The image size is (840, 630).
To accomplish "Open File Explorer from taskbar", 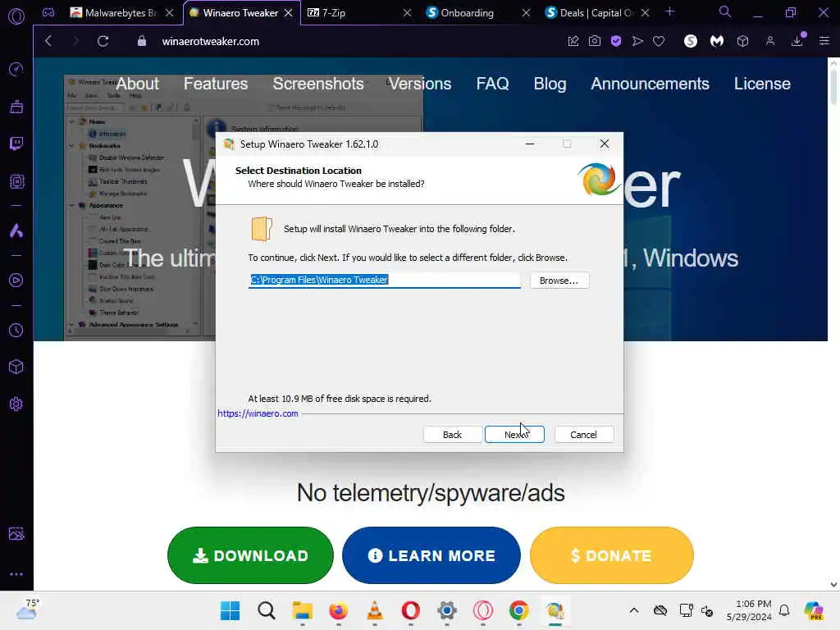I will tap(302, 610).
